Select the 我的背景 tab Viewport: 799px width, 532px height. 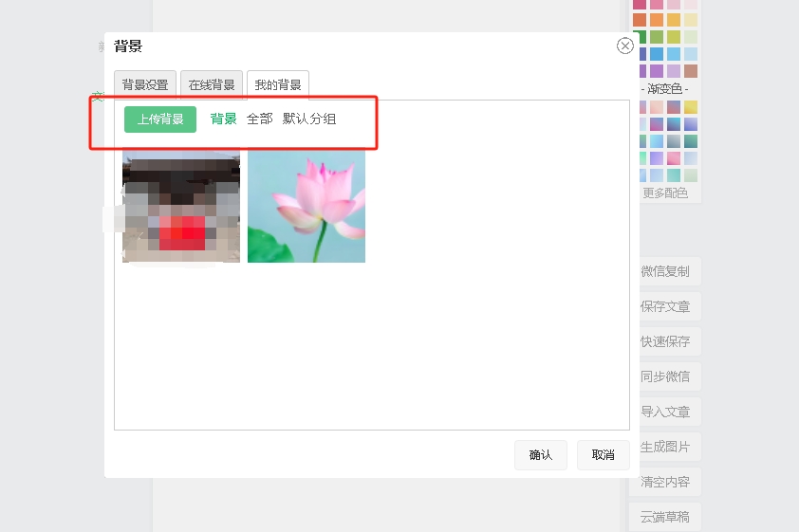278,84
